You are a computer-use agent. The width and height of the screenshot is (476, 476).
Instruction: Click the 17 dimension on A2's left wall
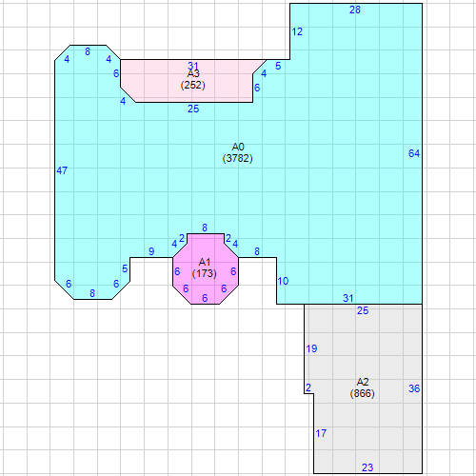tap(321, 433)
